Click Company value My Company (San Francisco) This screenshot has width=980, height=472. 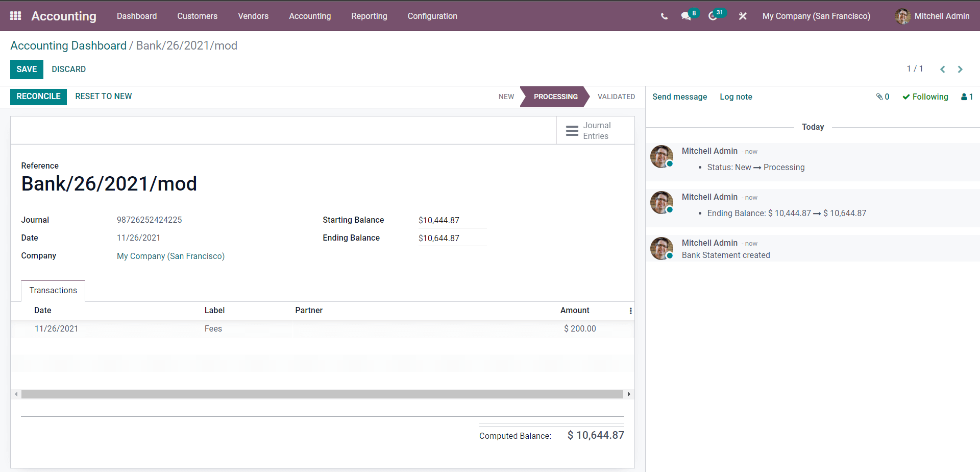click(x=170, y=256)
